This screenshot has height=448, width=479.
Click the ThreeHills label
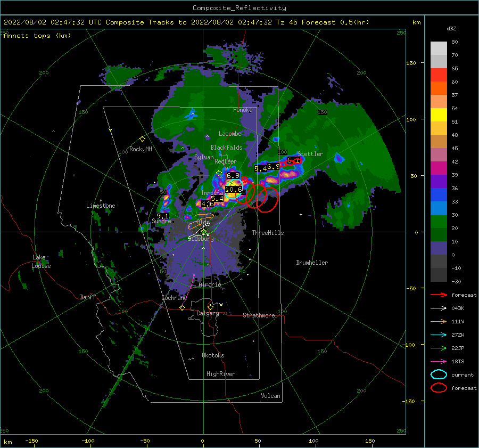click(x=268, y=233)
